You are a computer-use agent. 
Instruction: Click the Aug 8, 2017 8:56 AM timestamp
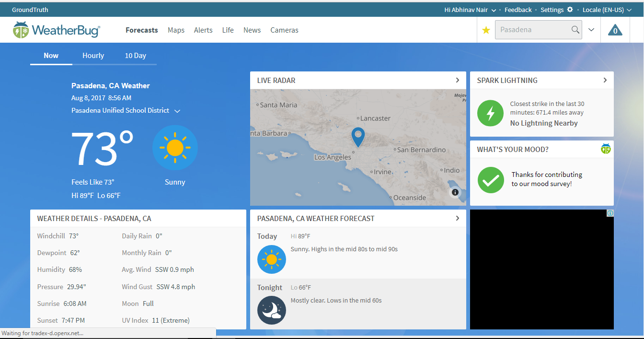[101, 98]
